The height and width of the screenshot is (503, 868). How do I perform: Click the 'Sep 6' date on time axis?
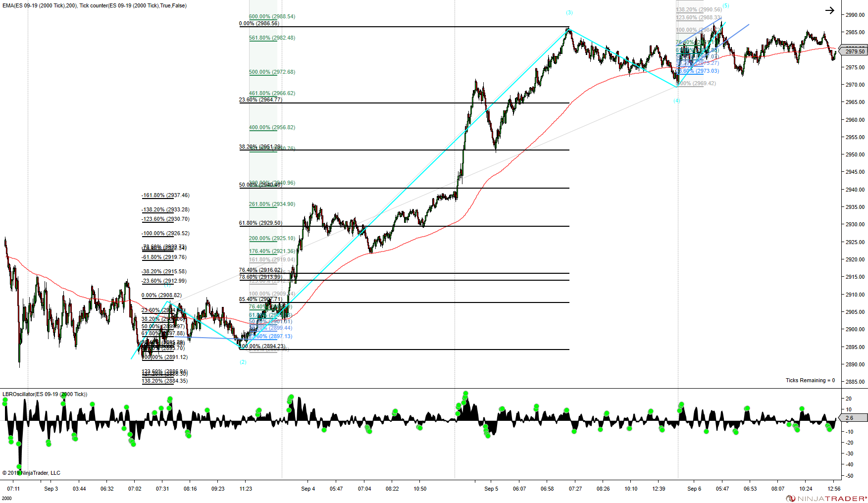click(694, 489)
